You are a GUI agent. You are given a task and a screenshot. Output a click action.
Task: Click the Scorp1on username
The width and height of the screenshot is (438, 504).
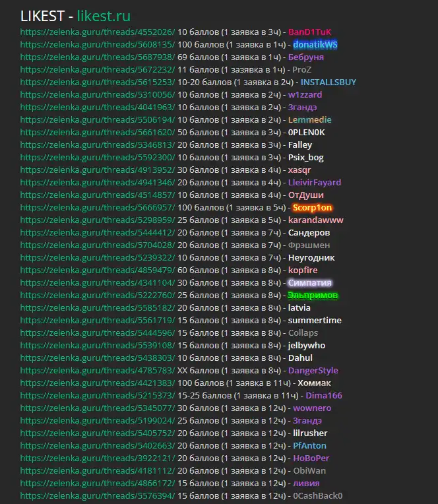[312, 208]
